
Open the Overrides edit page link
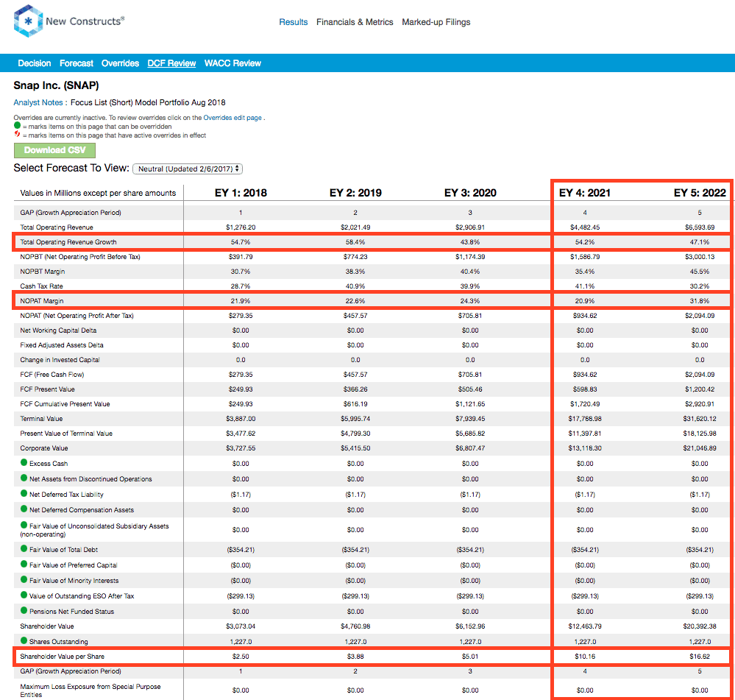coord(232,118)
